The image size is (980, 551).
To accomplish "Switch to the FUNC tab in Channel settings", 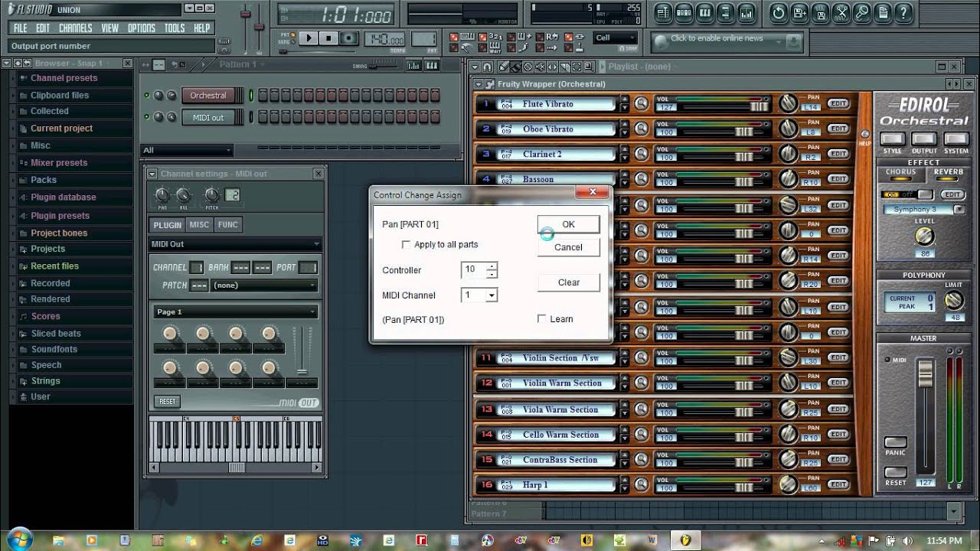I will 227,225.
